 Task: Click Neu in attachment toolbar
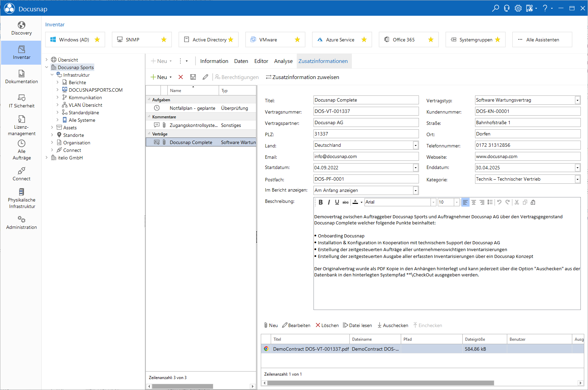271,325
